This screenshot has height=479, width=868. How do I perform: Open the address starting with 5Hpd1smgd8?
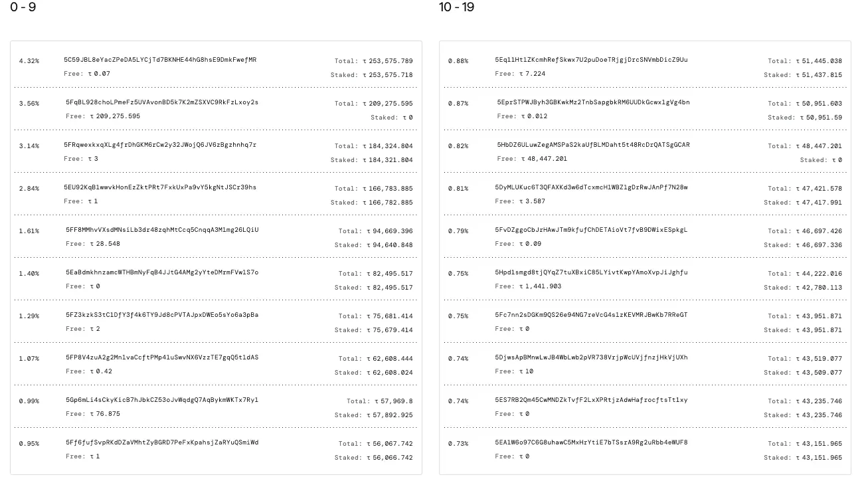tap(591, 273)
